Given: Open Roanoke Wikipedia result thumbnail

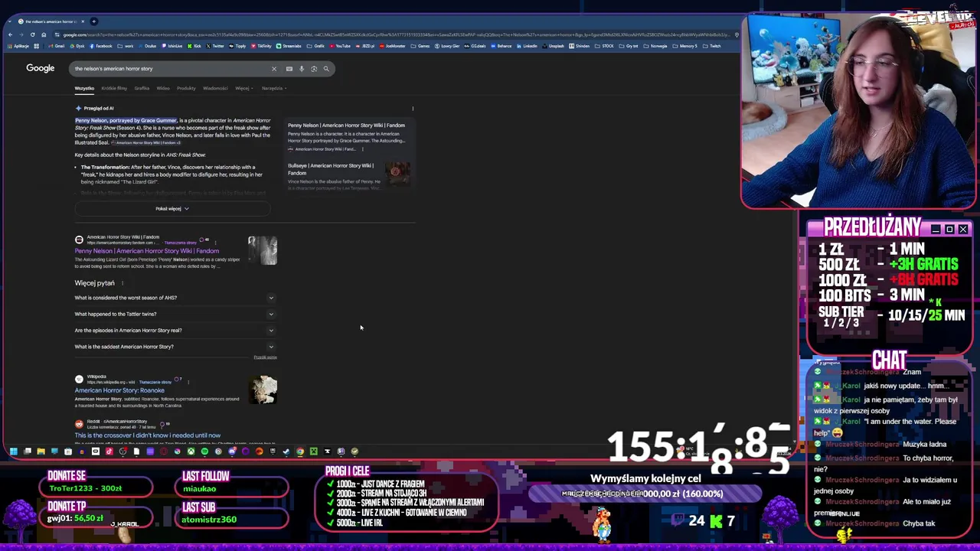Looking at the screenshot, I should [263, 390].
